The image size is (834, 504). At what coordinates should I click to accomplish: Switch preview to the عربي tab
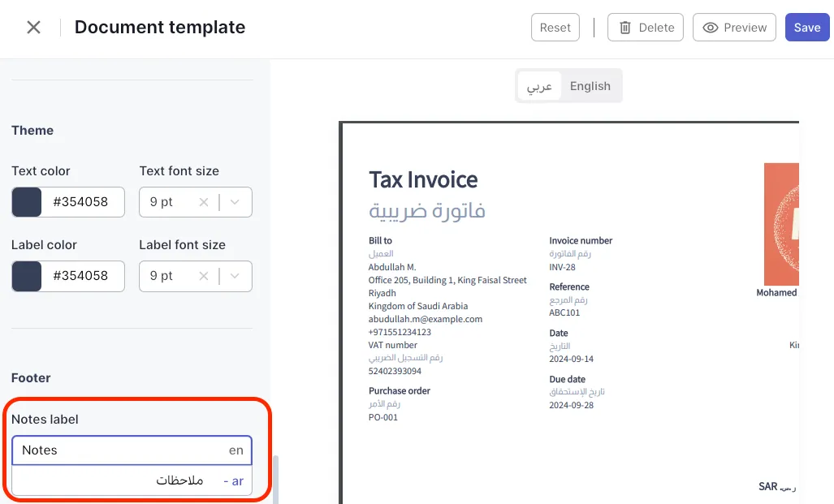(540, 86)
